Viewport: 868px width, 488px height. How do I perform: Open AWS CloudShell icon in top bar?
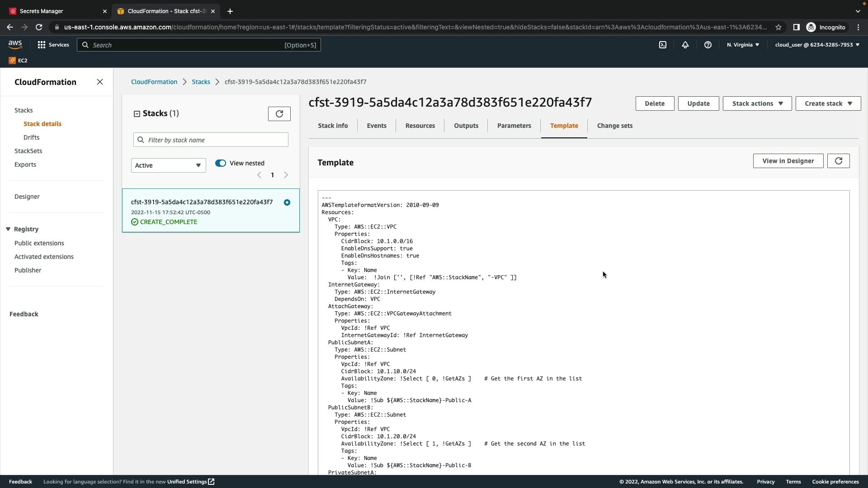[x=663, y=45]
